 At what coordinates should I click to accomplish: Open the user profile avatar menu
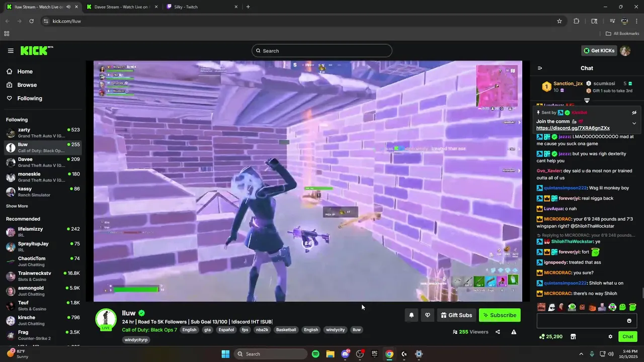click(625, 51)
